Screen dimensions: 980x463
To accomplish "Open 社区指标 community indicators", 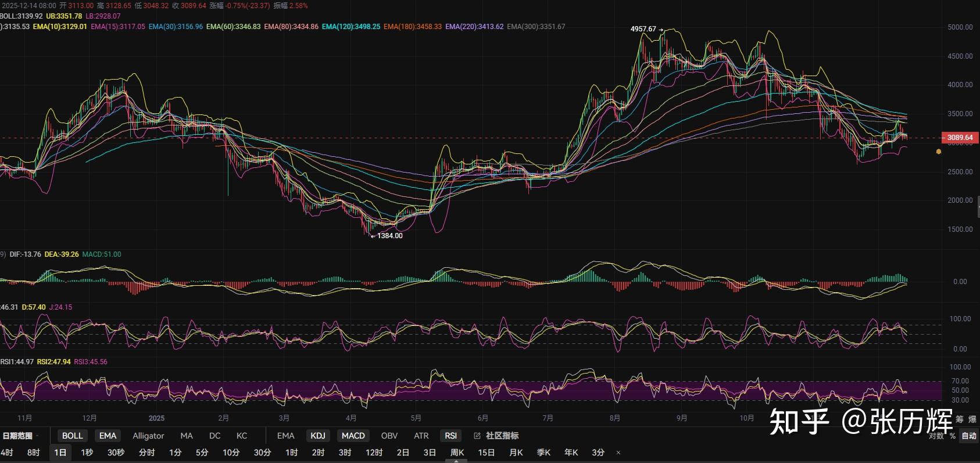I will pos(502,436).
